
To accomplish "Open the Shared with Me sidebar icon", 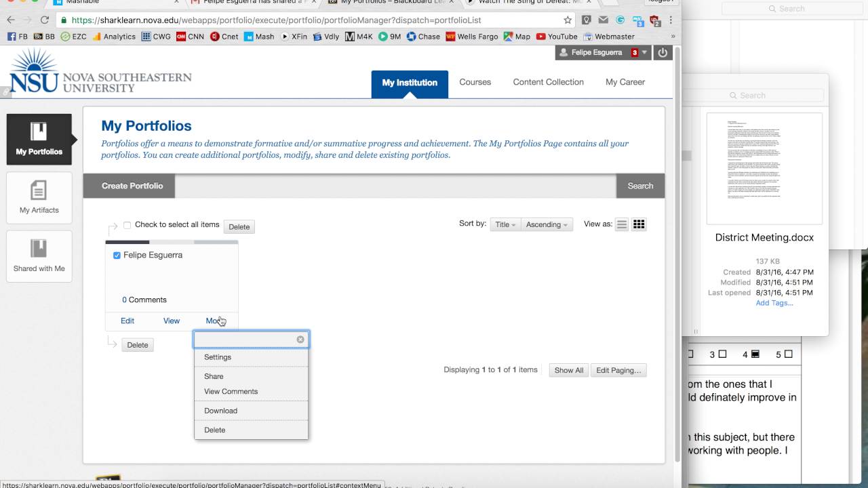I will pos(39,256).
